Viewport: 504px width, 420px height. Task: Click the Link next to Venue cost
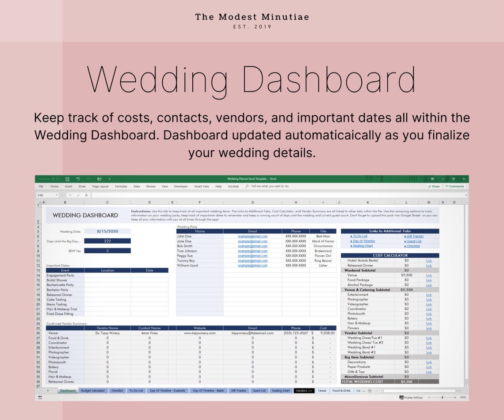[428, 275]
